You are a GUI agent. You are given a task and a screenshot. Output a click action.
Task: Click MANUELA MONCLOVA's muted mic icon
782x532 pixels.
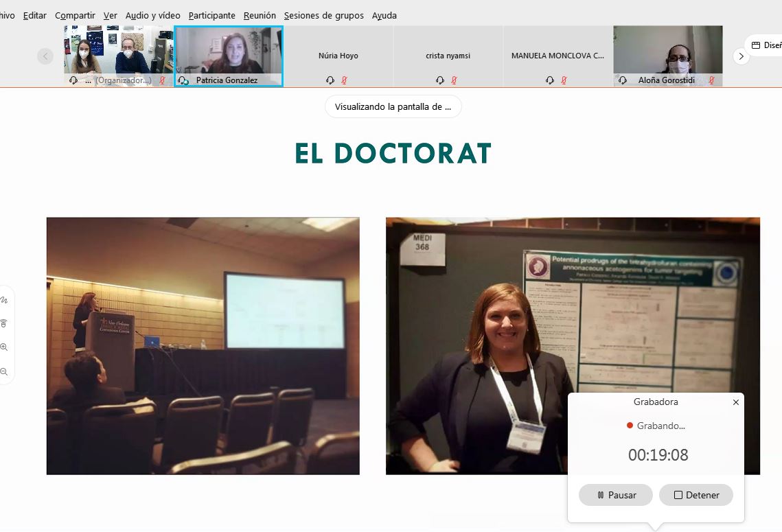click(x=564, y=80)
